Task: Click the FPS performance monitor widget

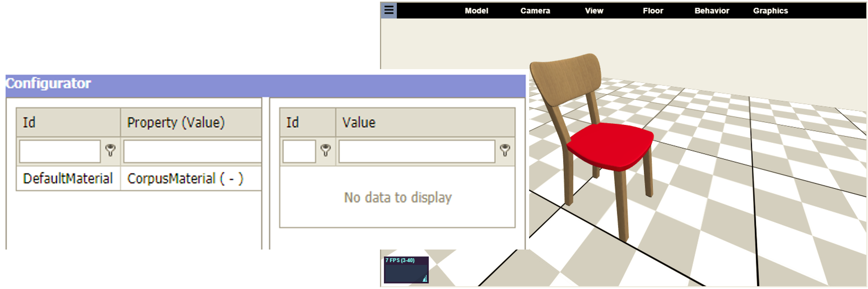Action: click(x=406, y=270)
